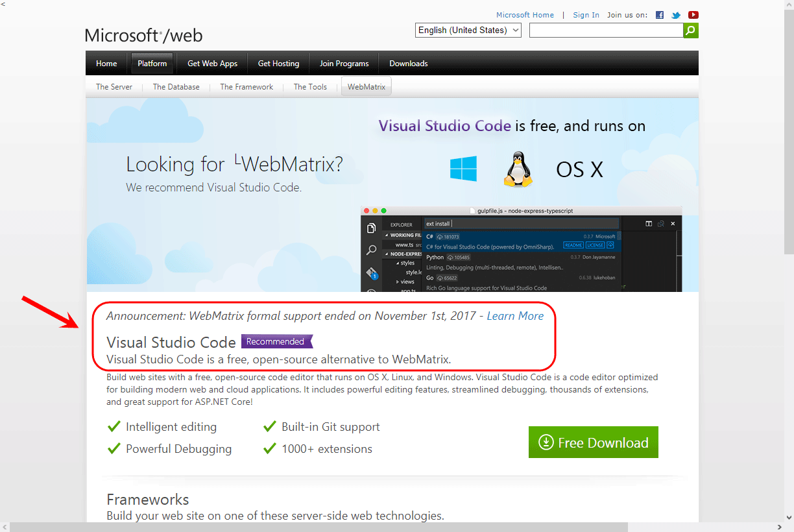
Task: Click the VS Code Explorer files icon
Action: pos(372,228)
